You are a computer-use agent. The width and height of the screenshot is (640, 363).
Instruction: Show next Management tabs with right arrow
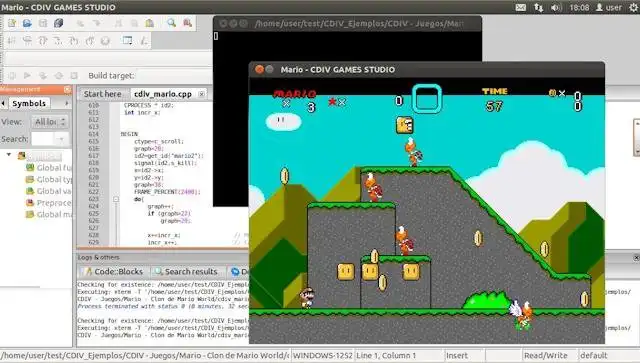pyautogui.click(x=67, y=103)
